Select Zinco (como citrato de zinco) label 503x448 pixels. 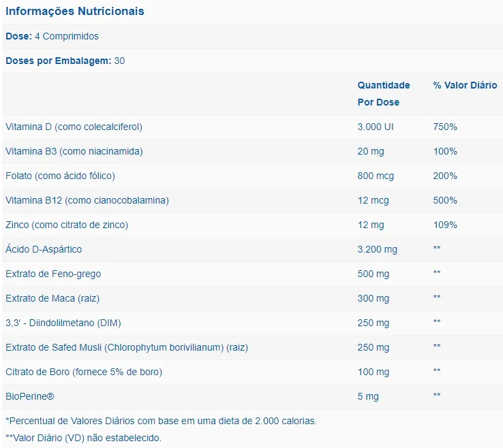point(67,225)
